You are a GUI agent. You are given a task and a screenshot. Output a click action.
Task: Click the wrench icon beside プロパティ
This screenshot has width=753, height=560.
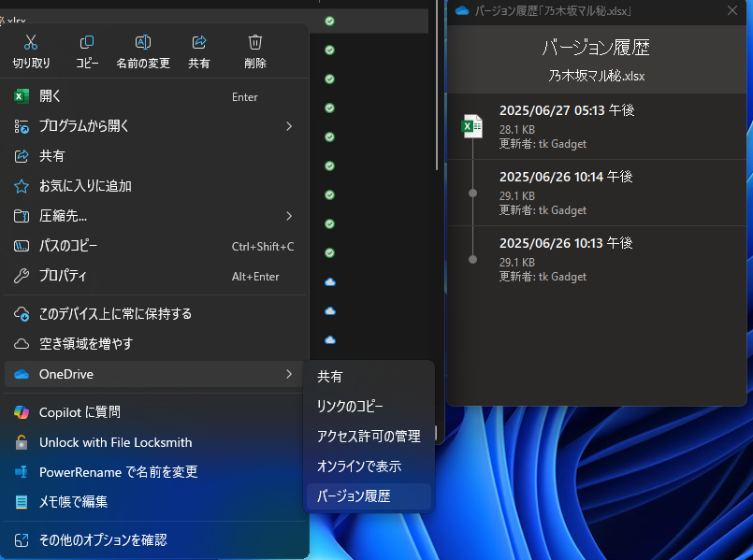22,276
